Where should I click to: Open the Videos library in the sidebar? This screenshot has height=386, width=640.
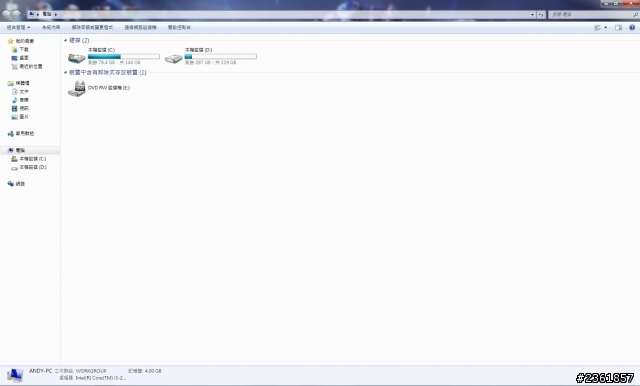click(20, 109)
